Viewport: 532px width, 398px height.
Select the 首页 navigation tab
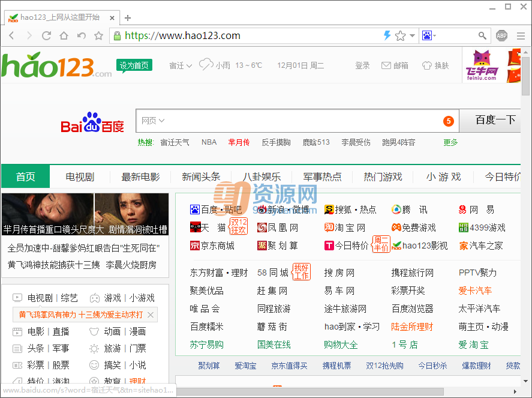point(25,176)
